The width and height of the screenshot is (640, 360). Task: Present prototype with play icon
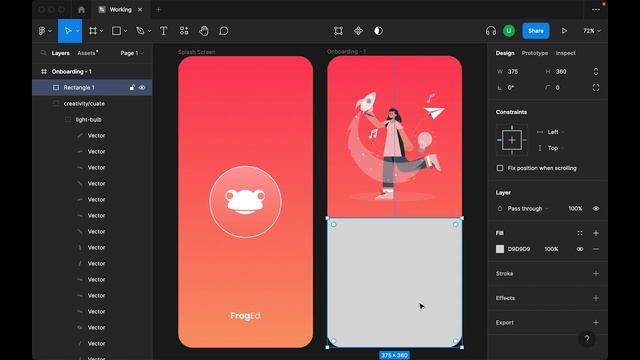click(564, 31)
